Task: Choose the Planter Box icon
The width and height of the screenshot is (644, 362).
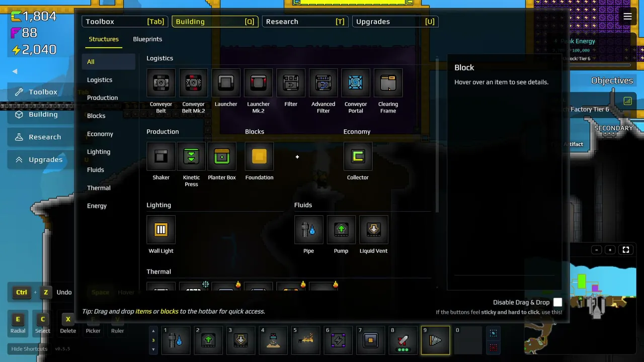Action: 222,156
